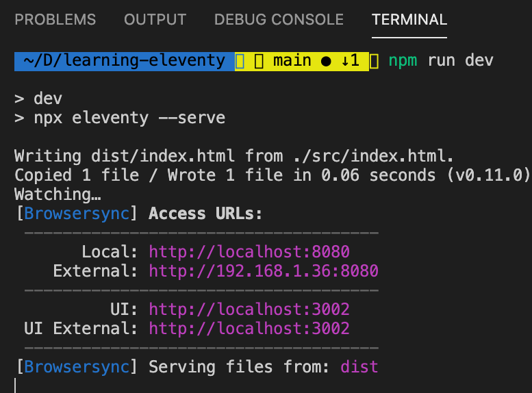The width and height of the screenshot is (532, 393).
Task: Click the '> dev' script line
Action: [38, 99]
